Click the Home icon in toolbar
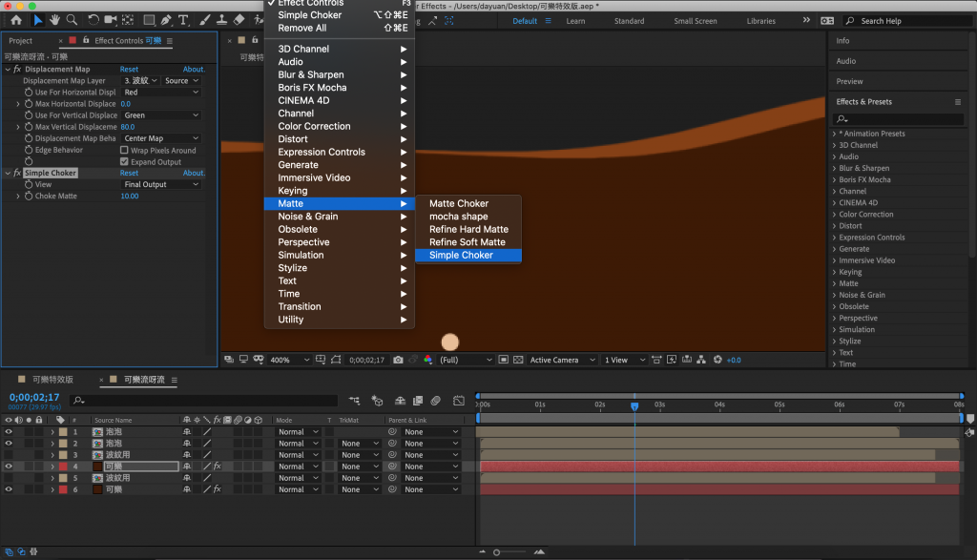This screenshot has height=560, width=977. [16, 20]
